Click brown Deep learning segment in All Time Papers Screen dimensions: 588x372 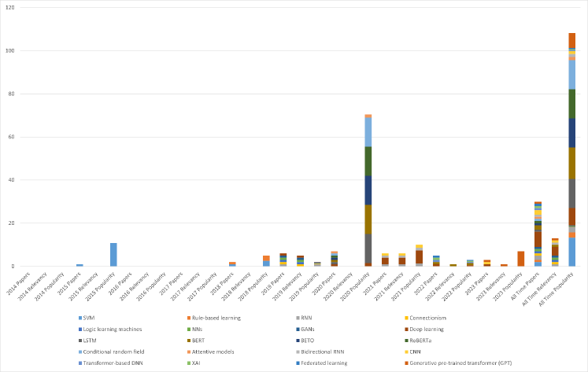(538, 239)
